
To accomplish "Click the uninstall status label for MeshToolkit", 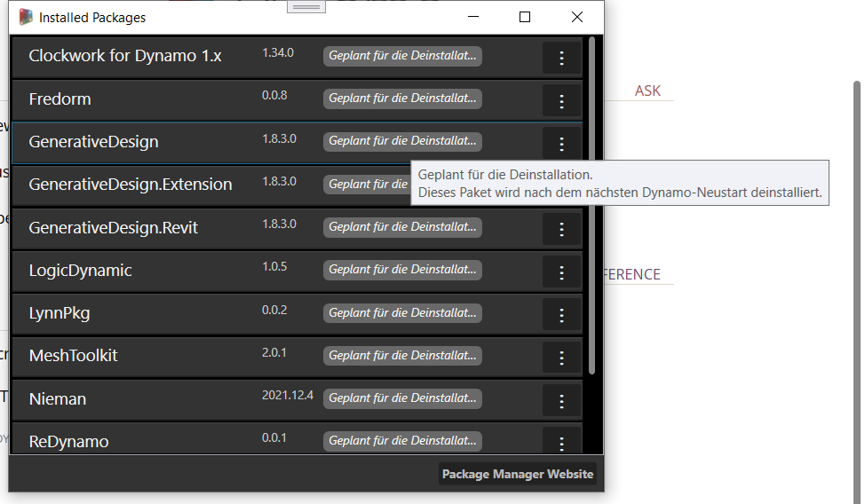I will (x=402, y=356).
